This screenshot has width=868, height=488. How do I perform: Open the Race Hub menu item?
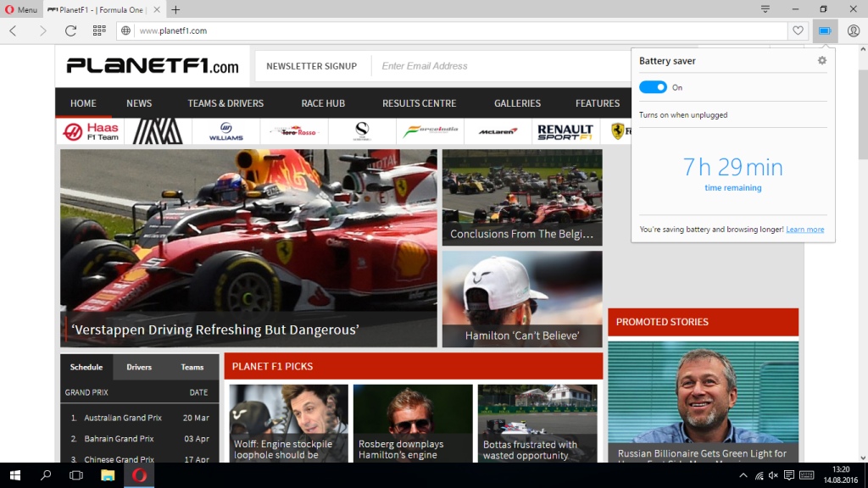[x=323, y=103]
